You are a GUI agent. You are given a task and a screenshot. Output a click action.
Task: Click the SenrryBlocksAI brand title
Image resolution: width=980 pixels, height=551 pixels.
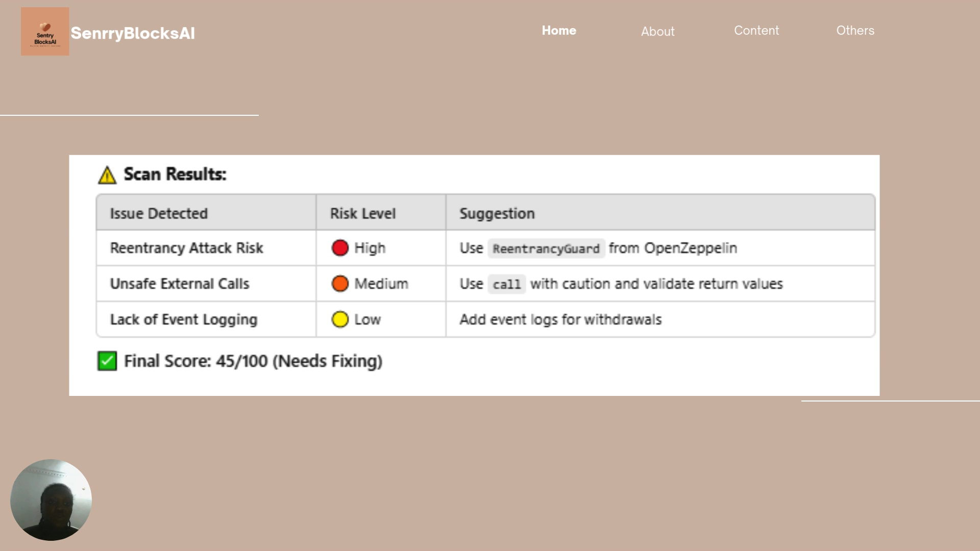coord(133,33)
